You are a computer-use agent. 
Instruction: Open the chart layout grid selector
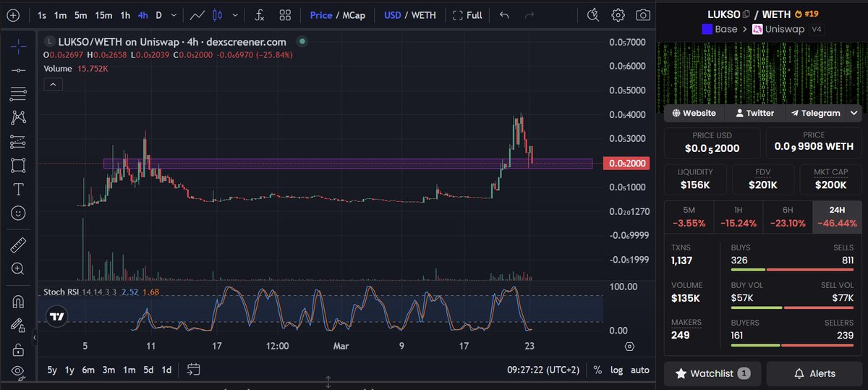(286, 14)
